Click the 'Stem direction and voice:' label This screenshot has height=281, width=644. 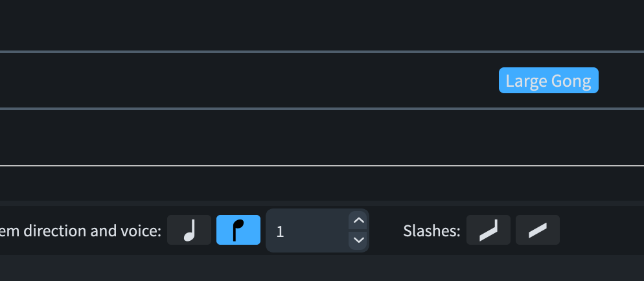coord(80,230)
